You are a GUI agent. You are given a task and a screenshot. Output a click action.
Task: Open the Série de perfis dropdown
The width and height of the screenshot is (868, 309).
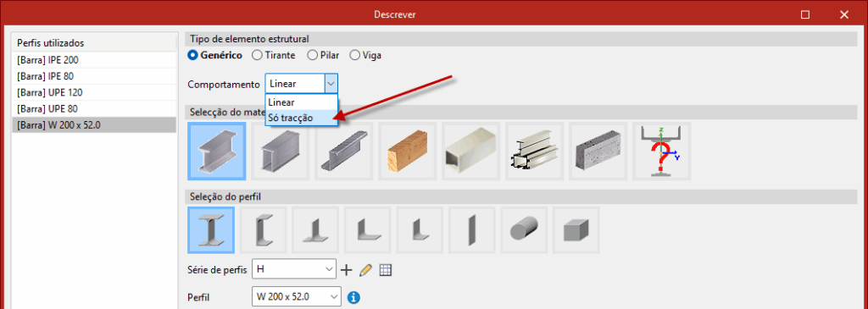click(294, 269)
